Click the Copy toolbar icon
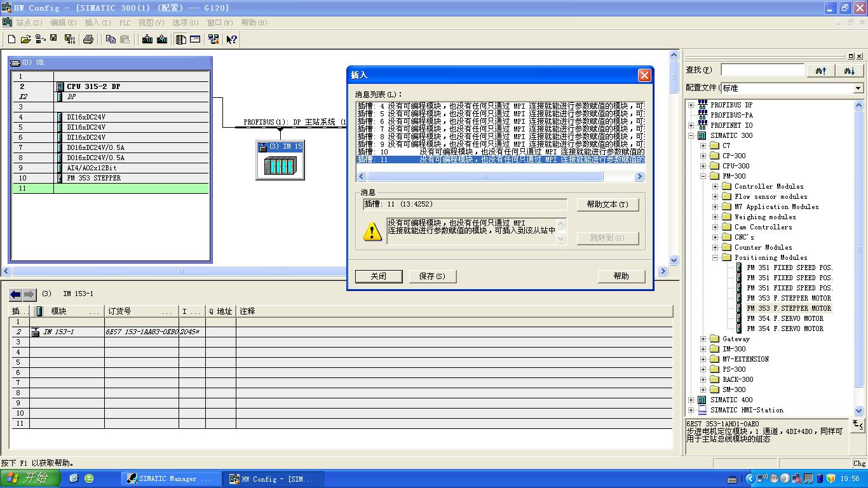868x488 pixels. point(111,39)
